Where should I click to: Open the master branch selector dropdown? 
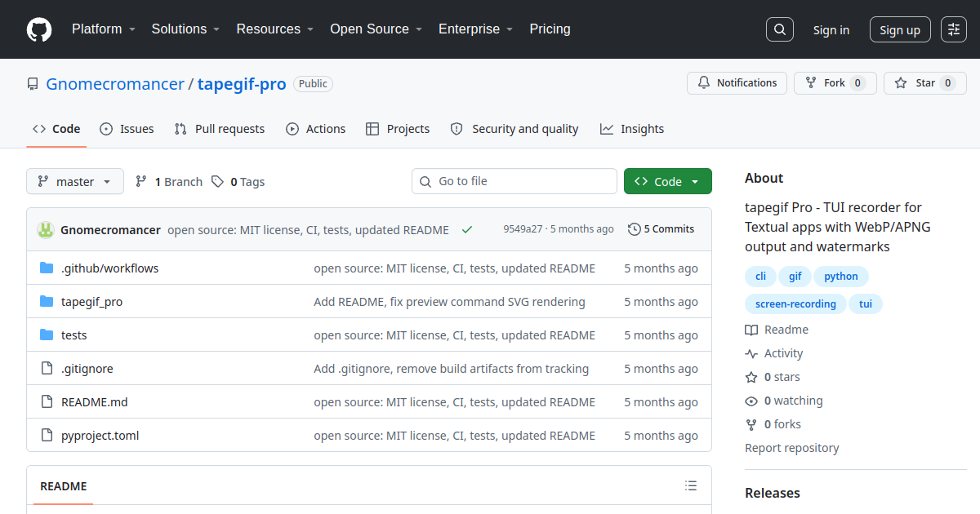75,182
